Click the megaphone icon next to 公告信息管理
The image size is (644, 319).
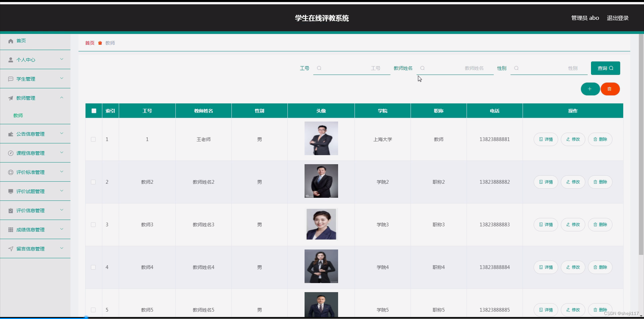[x=10, y=134]
